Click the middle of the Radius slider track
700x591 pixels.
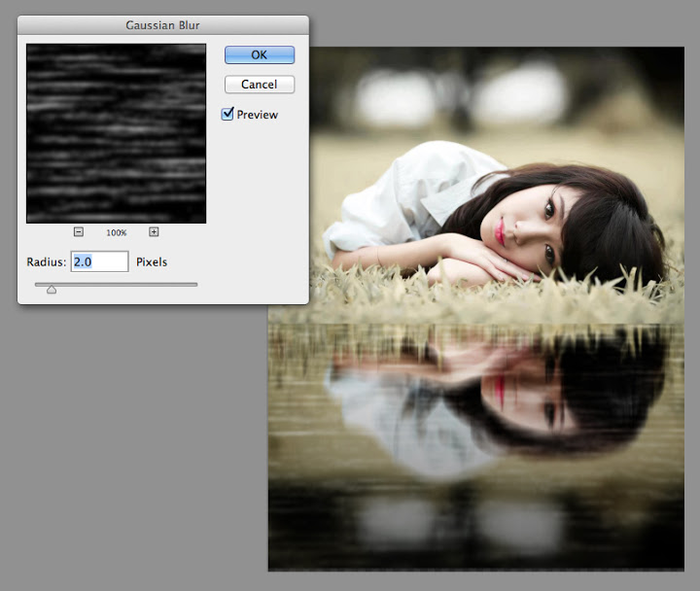click(117, 284)
